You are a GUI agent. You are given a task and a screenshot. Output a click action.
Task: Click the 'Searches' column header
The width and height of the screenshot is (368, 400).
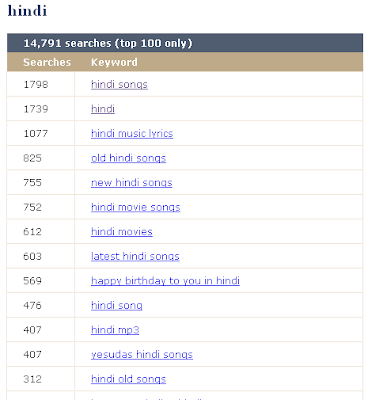47,62
